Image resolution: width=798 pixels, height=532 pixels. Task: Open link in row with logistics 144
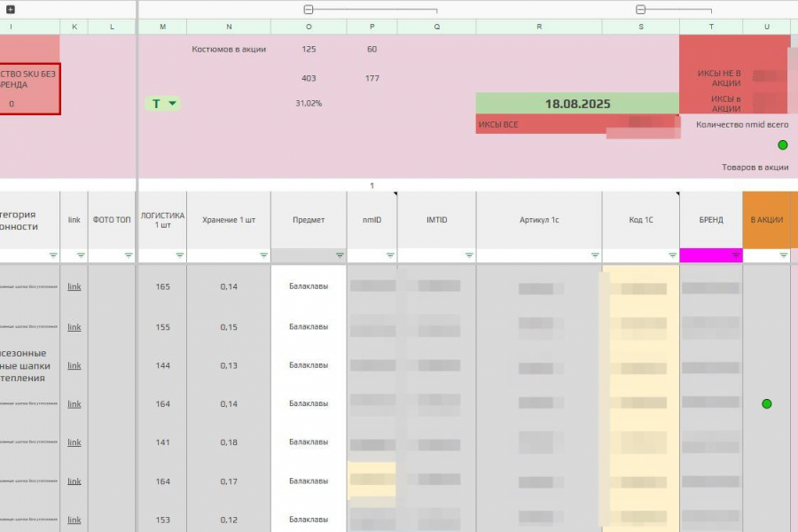74,365
